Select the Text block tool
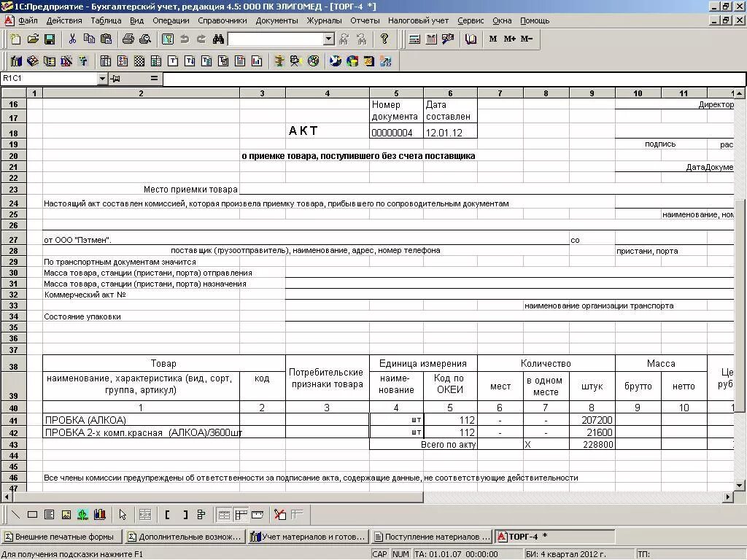This screenshot has width=747, height=560. coord(49,515)
